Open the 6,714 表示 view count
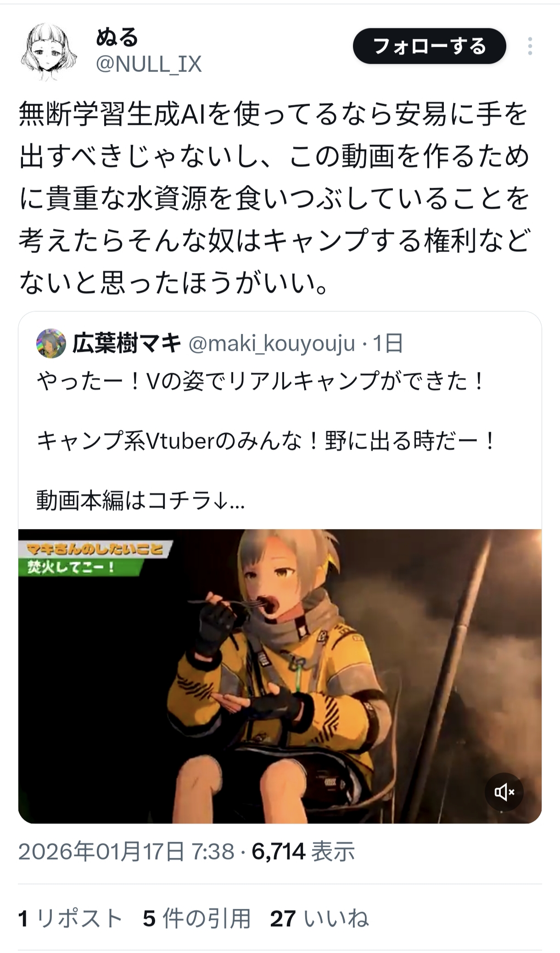Image resolution: width=560 pixels, height=953 pixels. (x=303, y=851)
